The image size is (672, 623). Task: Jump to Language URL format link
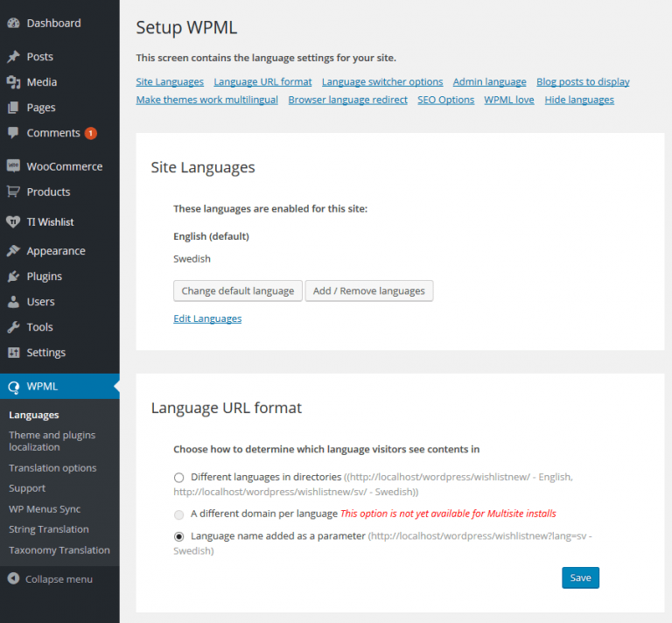(262, 82)
